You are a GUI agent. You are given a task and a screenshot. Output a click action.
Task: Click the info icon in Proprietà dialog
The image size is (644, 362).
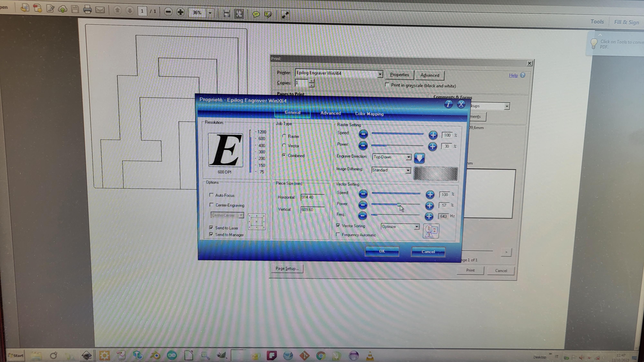[448, 104]
